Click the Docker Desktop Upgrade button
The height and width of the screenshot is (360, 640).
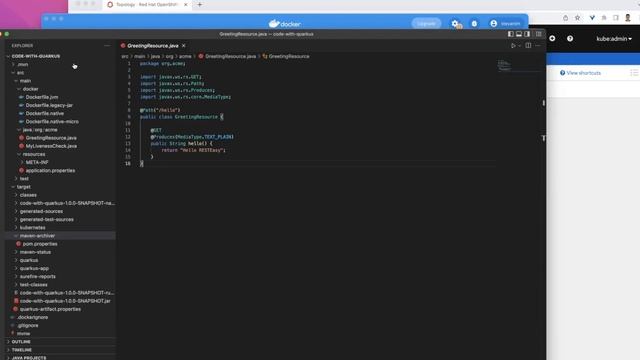click(426, 24)
